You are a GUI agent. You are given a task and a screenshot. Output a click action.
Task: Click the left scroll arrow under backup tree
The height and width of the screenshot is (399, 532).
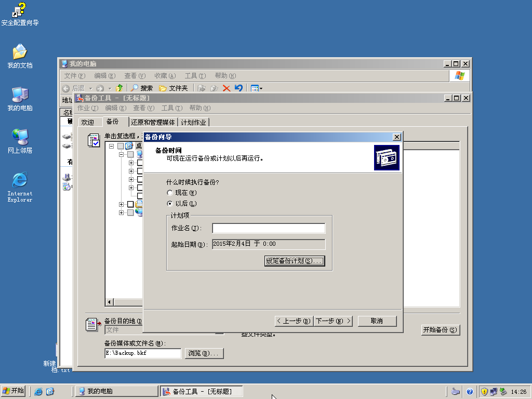coord(109,302)
